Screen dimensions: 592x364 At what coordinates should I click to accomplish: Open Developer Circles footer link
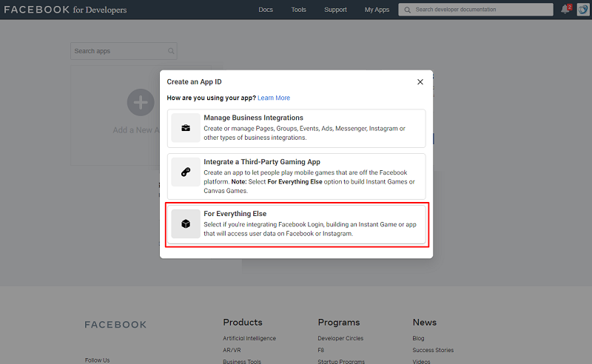(x=340, y=338)
